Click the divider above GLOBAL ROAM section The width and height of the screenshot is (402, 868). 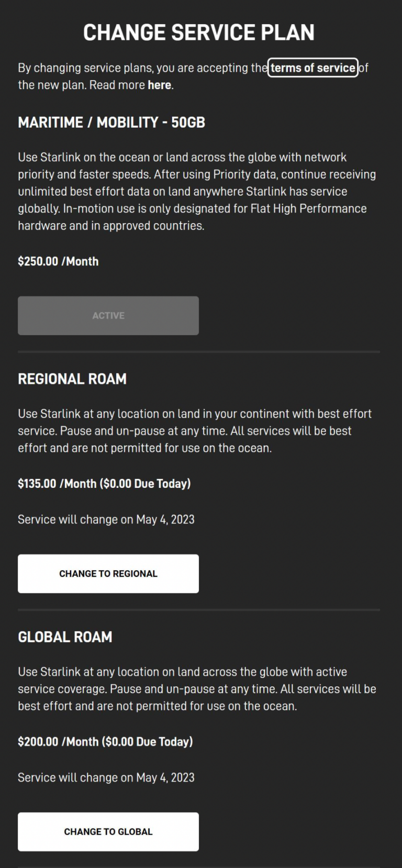199,608
